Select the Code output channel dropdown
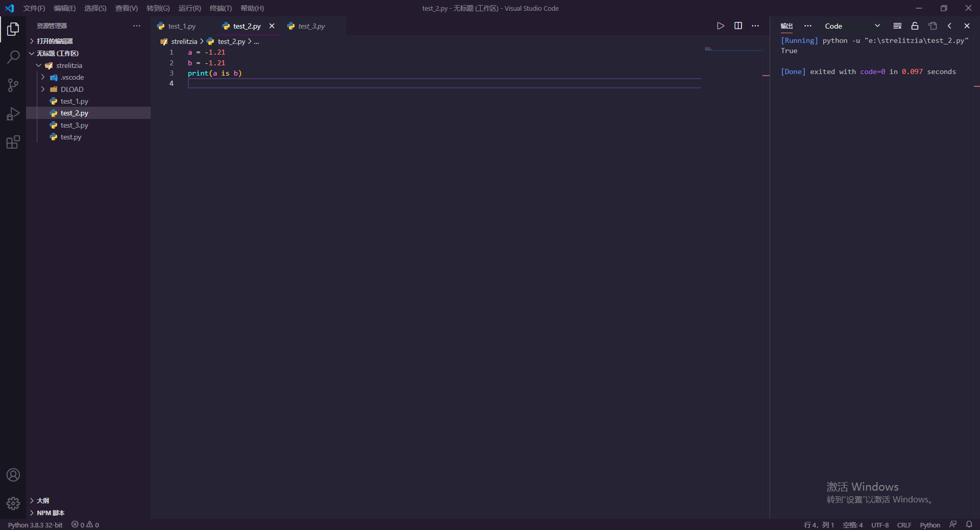Image resolution: width=980 pixels, height=530 pixels. point(852,26)
